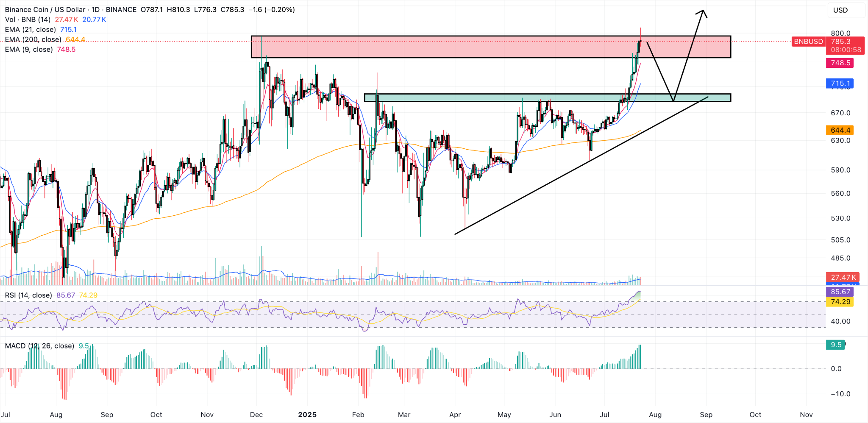Click the −10.0 MACD scale label
The height and width of the screenshot is (423, 868).
tap(840, 394)
